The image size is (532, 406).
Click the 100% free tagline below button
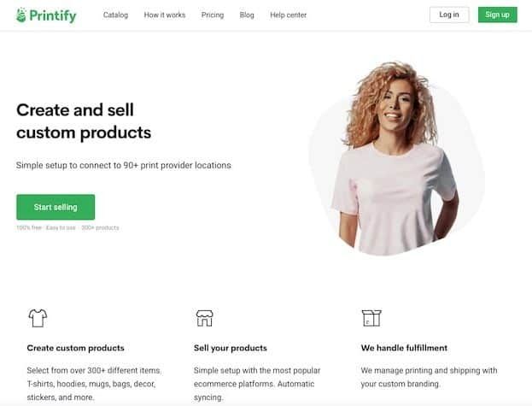29,227
